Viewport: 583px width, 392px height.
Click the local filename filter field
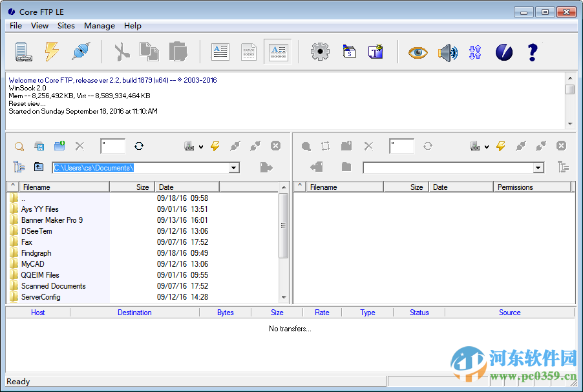[112, 146]
